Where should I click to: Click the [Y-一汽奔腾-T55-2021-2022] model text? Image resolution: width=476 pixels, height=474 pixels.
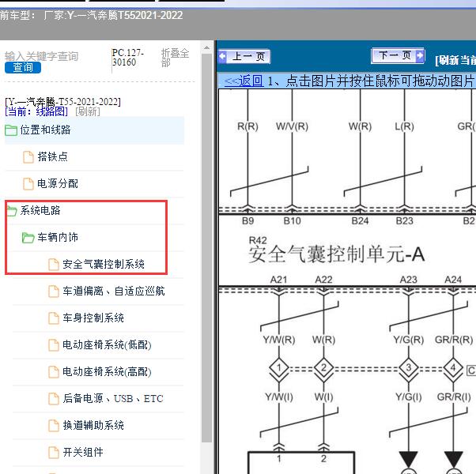click(x=62, y=102)
